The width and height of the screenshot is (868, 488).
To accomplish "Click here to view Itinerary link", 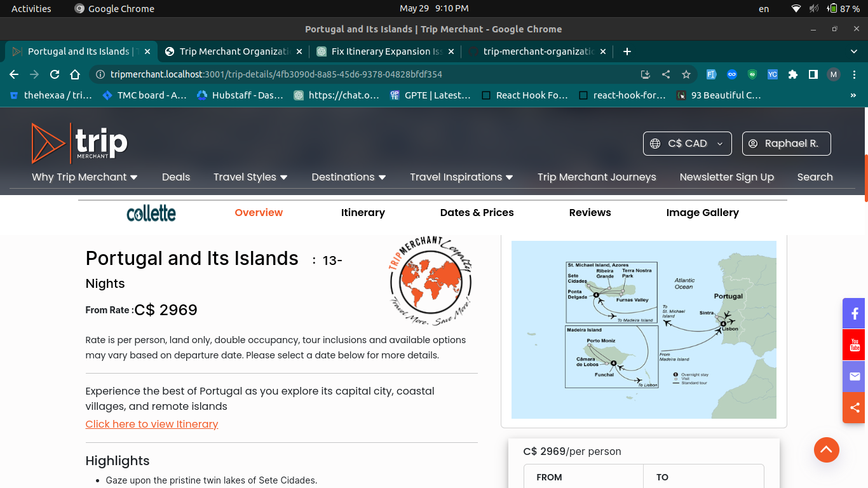I will pyautogui.click(x=152, y=424).
